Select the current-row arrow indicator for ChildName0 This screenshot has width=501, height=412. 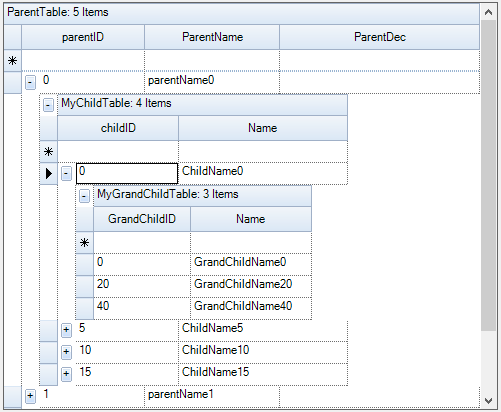click(x=49, y=173)
